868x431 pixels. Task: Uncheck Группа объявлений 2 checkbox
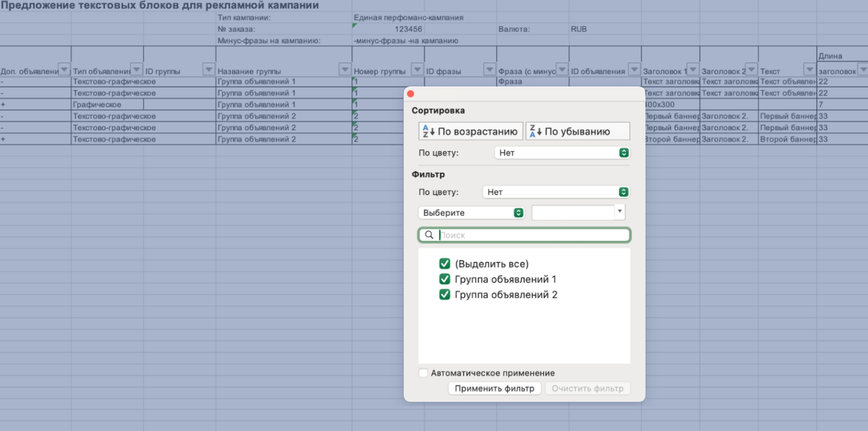445,294
